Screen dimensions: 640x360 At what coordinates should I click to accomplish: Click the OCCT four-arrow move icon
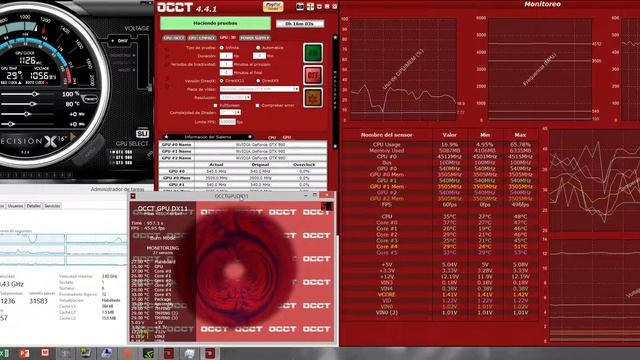click(x=310, y=7)
